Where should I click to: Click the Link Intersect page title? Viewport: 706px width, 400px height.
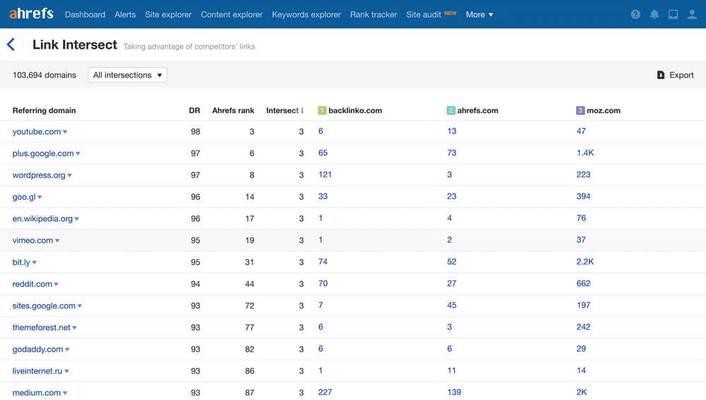coord(75,45)
